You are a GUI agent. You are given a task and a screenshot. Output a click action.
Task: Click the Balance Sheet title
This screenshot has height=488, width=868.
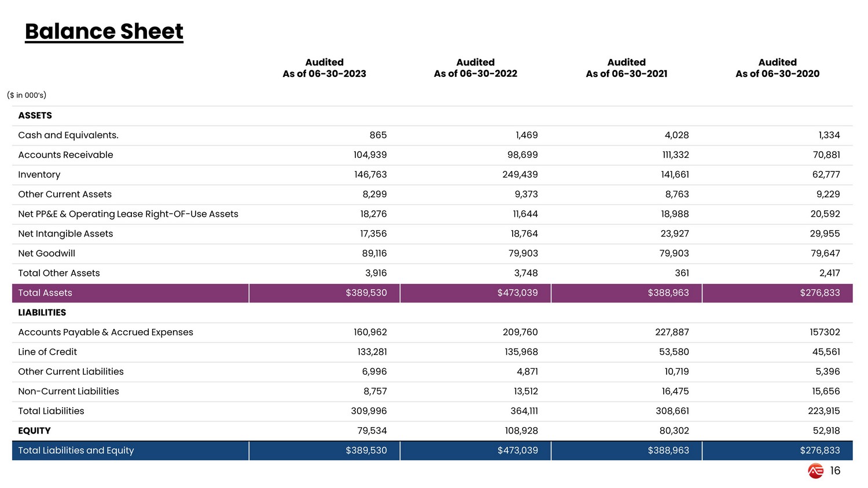(x=104, y=31)
